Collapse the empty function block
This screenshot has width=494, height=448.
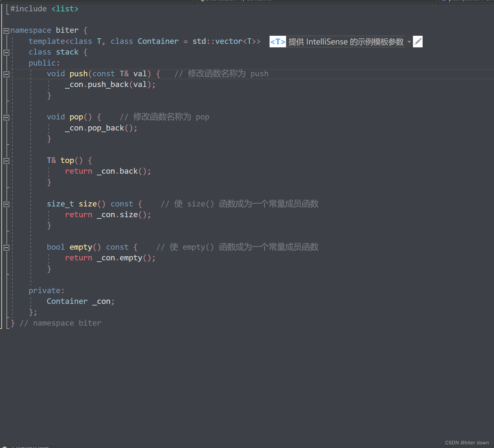[x=6, y=247]
